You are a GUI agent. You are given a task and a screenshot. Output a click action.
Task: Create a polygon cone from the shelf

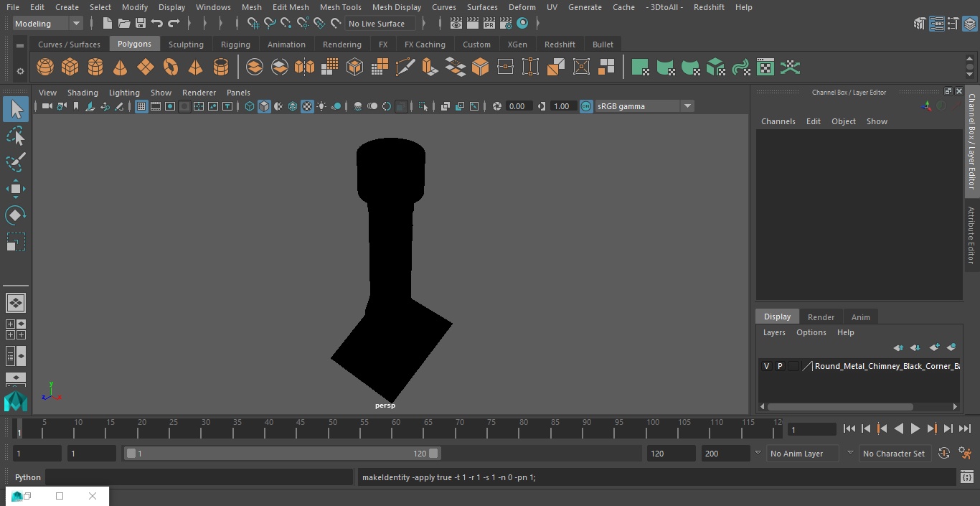coord(121,67)
